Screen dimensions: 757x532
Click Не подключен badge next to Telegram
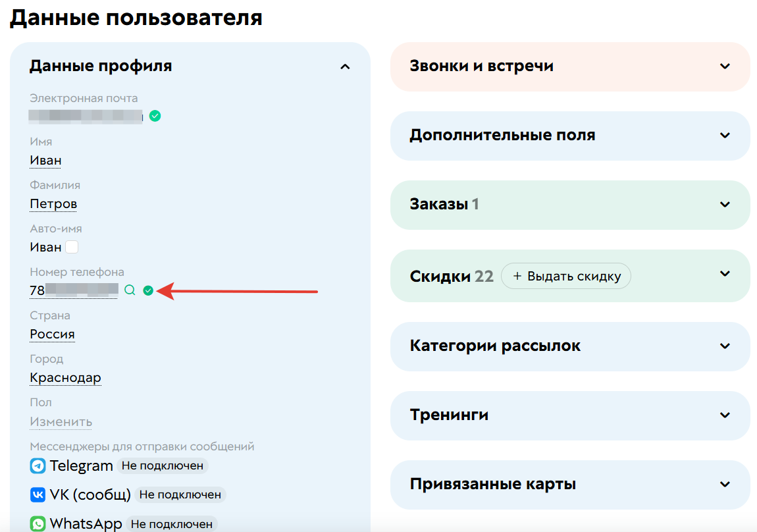[x=163, y=465]
